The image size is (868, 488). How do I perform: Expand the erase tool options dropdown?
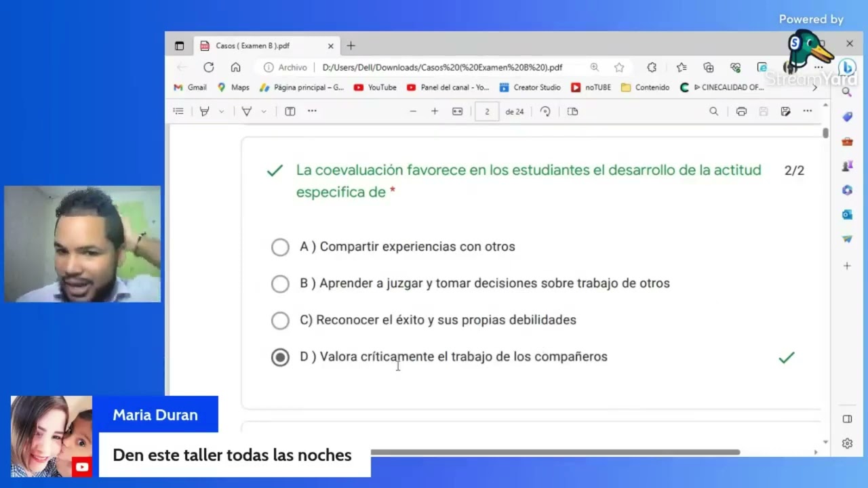point(264,111)
